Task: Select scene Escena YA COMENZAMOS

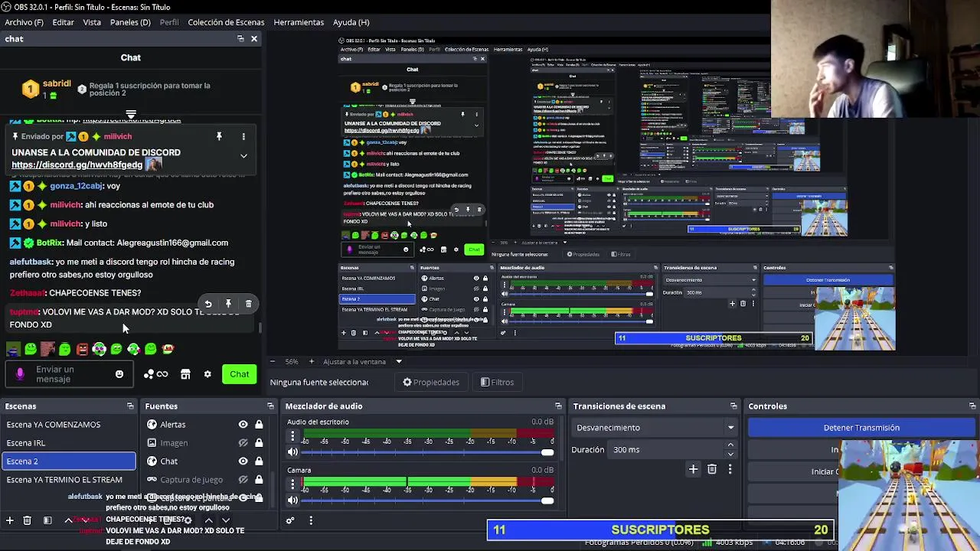Action: point(69,425)
